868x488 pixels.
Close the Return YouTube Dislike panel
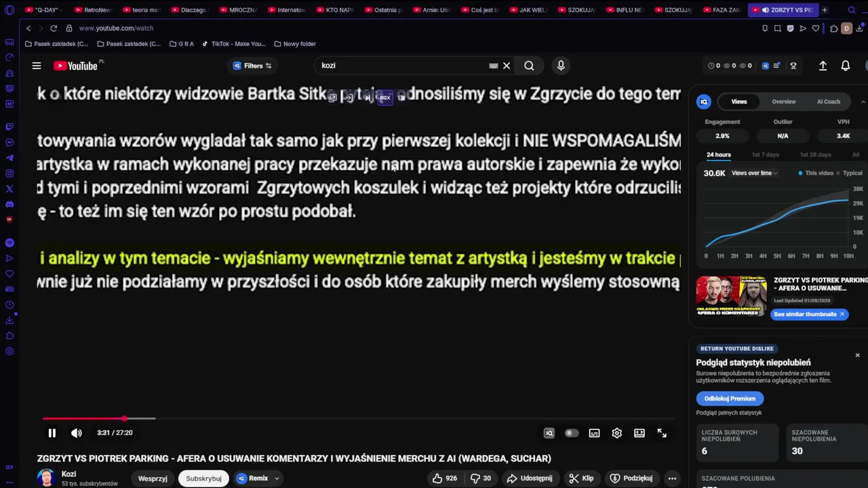[857, 355]
